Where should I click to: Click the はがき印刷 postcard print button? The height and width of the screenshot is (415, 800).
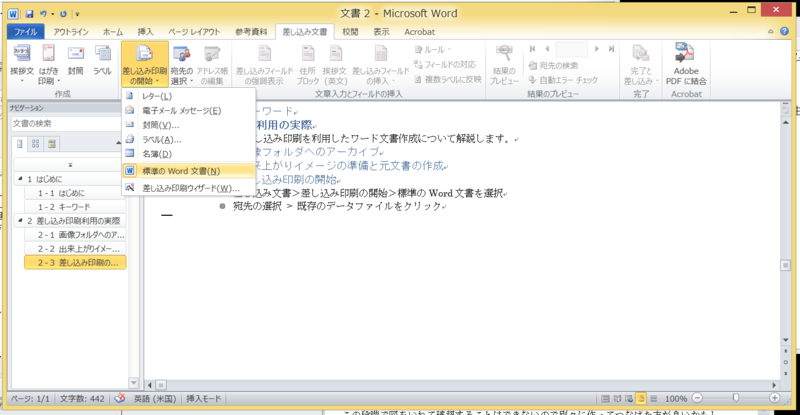click(48, 65)
